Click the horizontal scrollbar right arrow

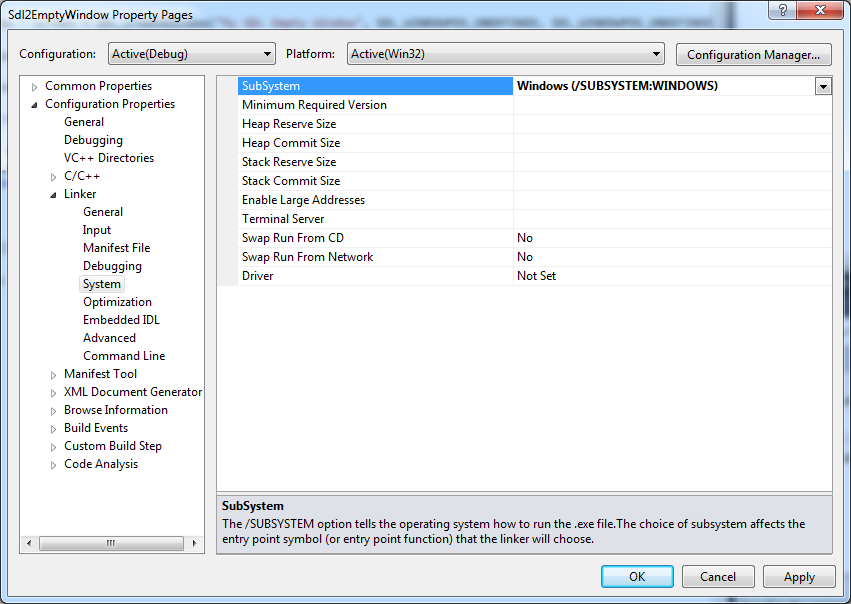pyautogui.click(x=196, y=543)
